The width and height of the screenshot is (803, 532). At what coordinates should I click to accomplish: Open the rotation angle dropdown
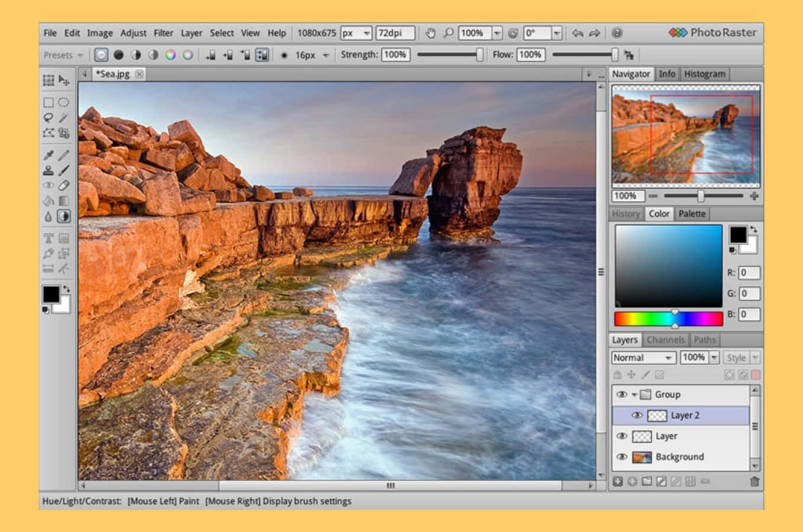tap(556, 33)
